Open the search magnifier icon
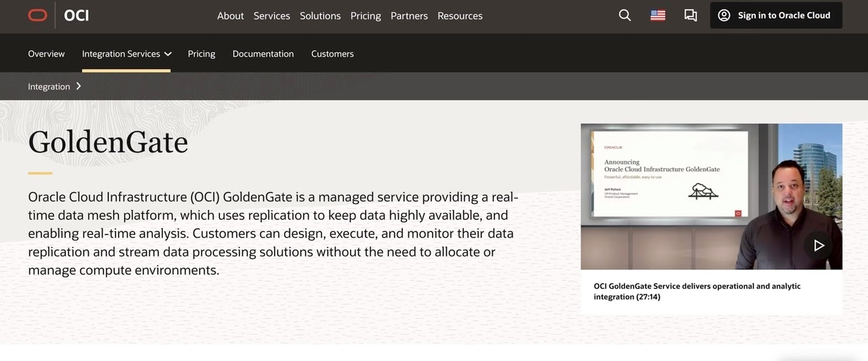Viewport: 868px width, 361px height. tap(625, 15)
